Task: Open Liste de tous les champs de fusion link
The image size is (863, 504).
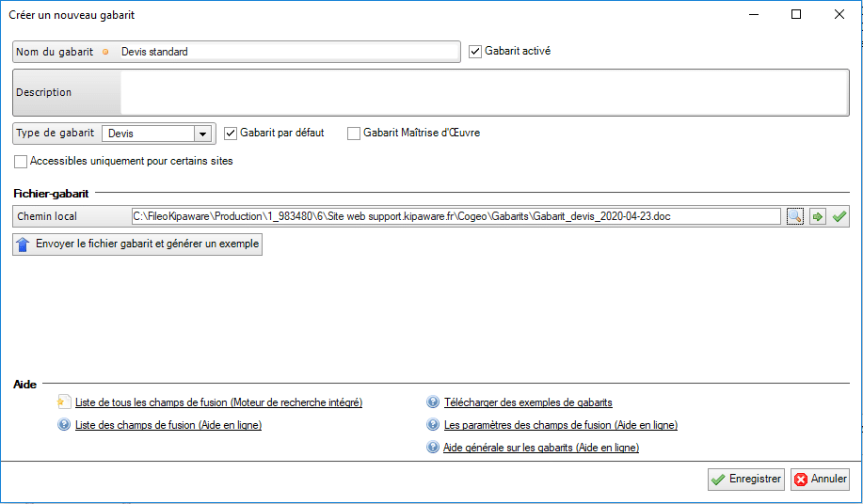Action: pyautogui.click(x=218, y=402)
